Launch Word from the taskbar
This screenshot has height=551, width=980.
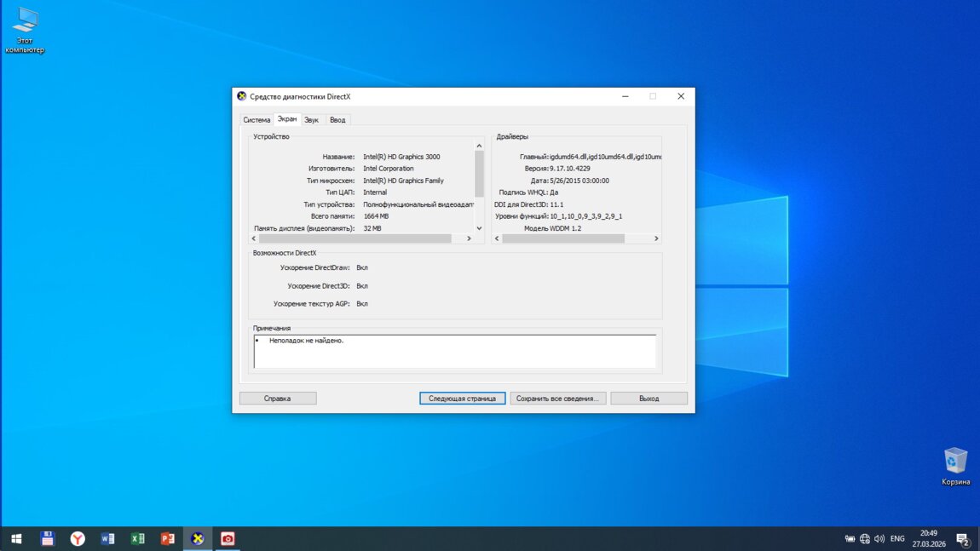(107, 538)
